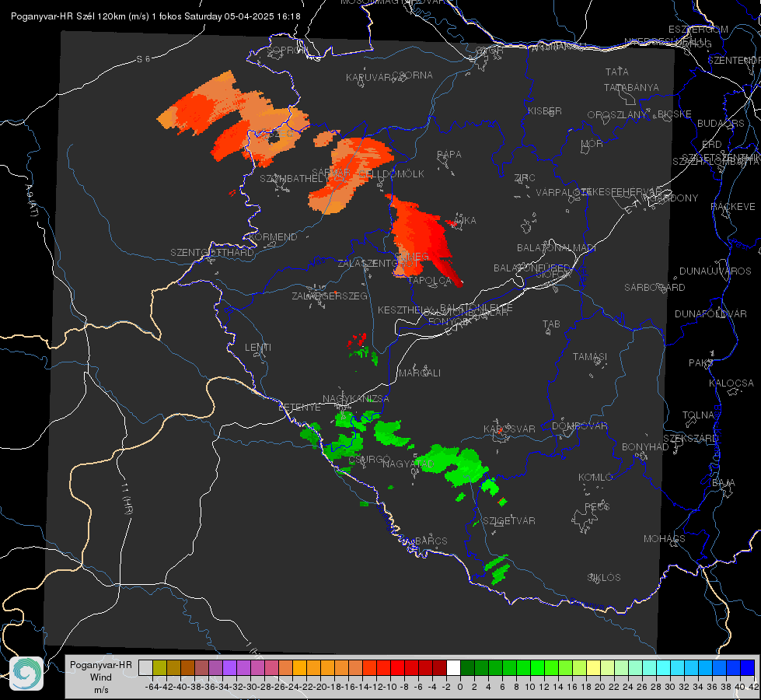The image size is (761, 700).
Task: Click the '11 (HR)' road label
Action: click(126, 498)
